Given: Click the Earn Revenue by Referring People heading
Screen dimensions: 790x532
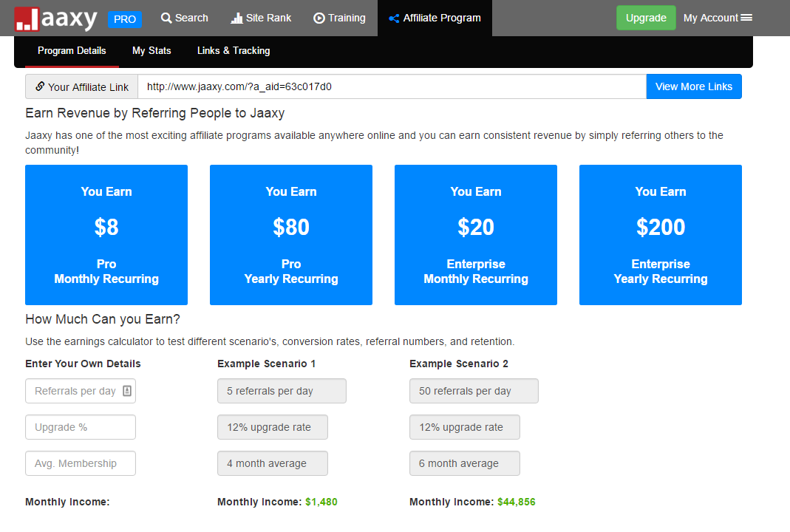Looking at the screenshot, I should [x=155, y=113].
